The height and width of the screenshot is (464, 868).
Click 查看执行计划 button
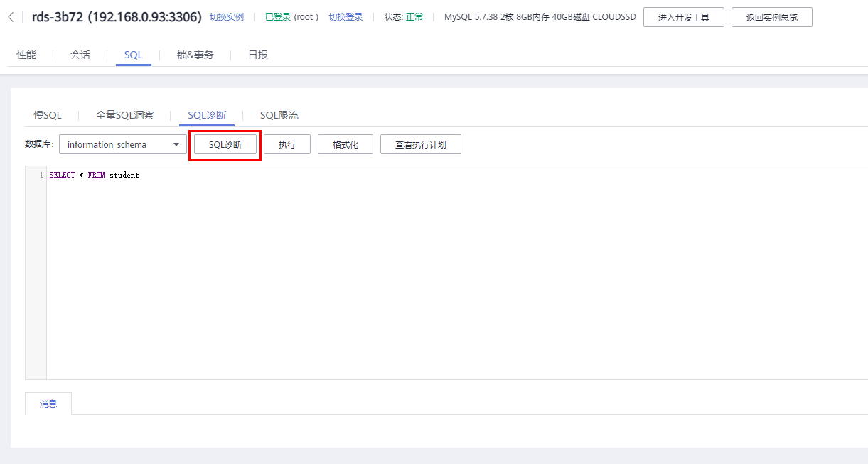420,144
